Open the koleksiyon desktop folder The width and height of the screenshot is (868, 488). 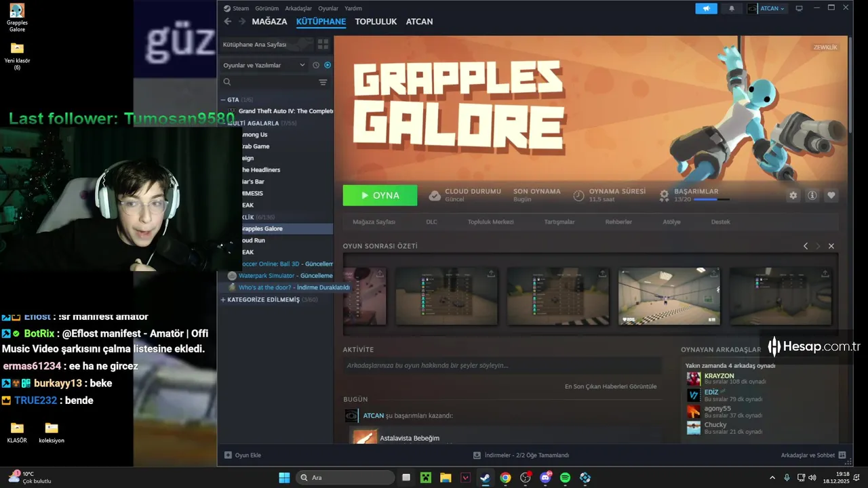coord(52,432)
